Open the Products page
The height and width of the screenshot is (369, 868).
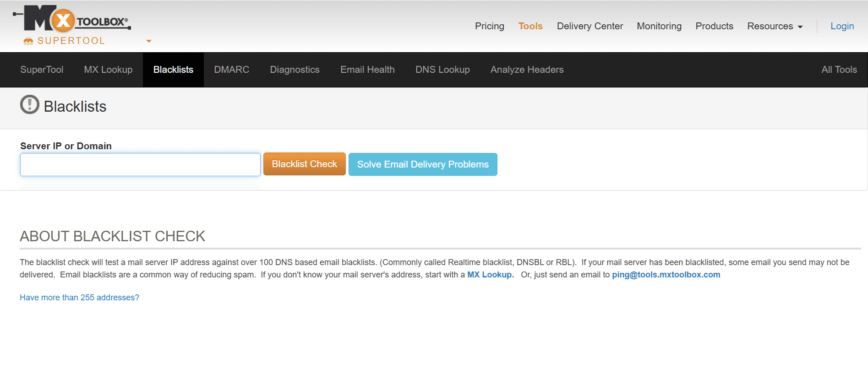tap(714, 26)
